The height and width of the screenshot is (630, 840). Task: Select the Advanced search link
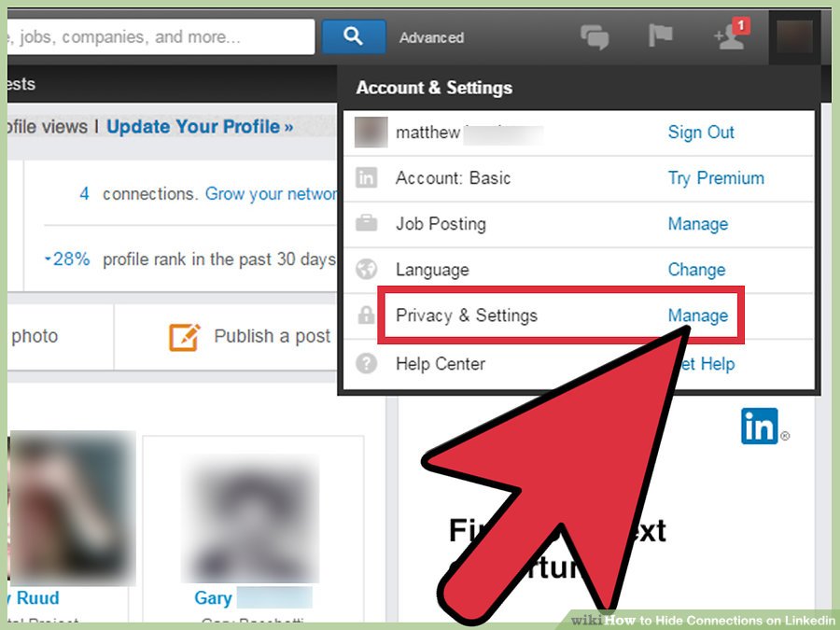click(x=431, y=37)
